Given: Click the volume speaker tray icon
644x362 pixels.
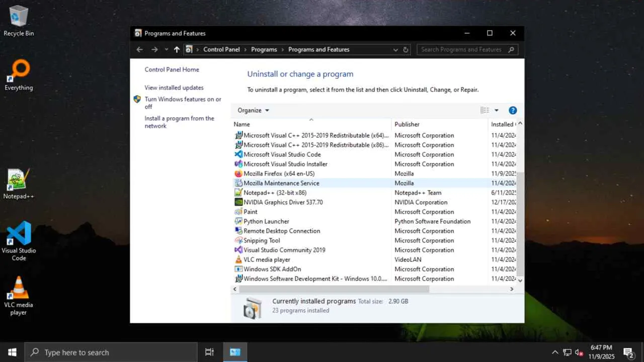Looking at the screenshot, I should coord(579,352).
